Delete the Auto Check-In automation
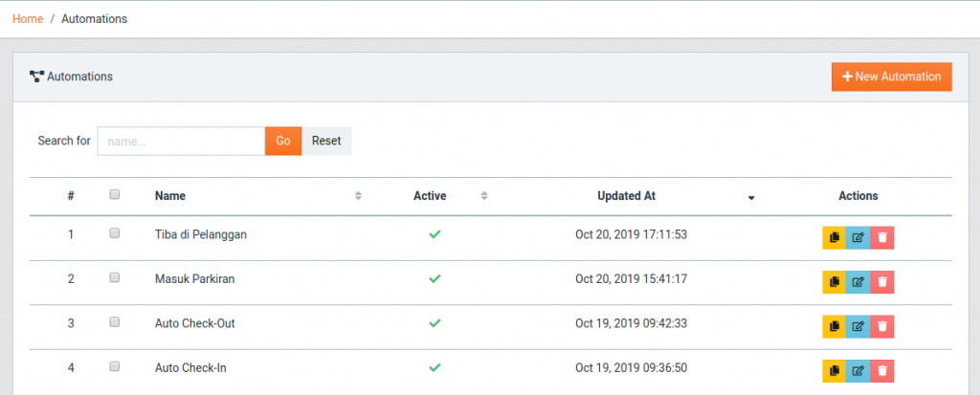Screen dimensions: 980x395 tap(881, 371)
